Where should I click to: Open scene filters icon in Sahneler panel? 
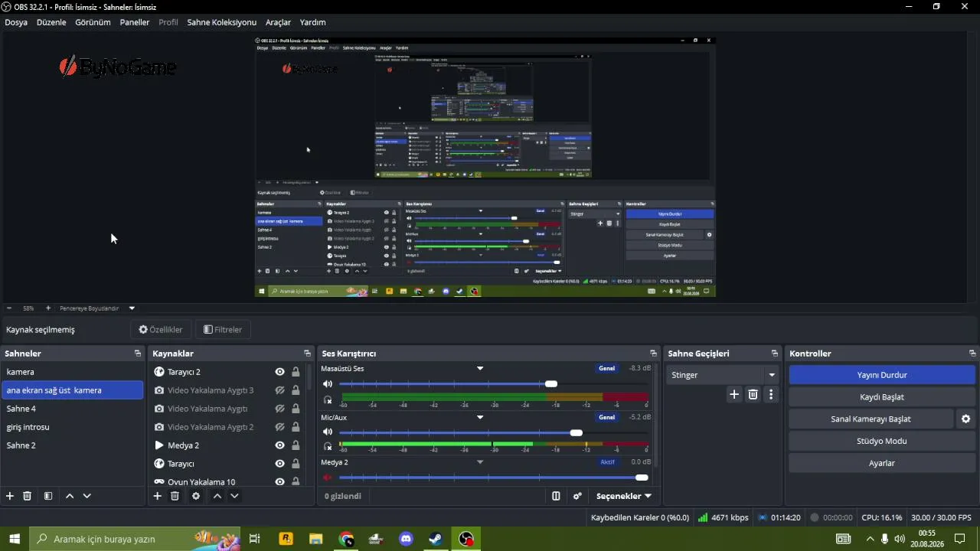(x=48, y=496)
